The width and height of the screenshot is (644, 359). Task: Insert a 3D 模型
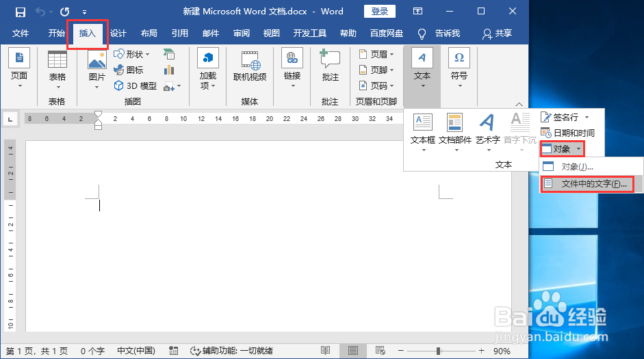[x=135, y=85]
